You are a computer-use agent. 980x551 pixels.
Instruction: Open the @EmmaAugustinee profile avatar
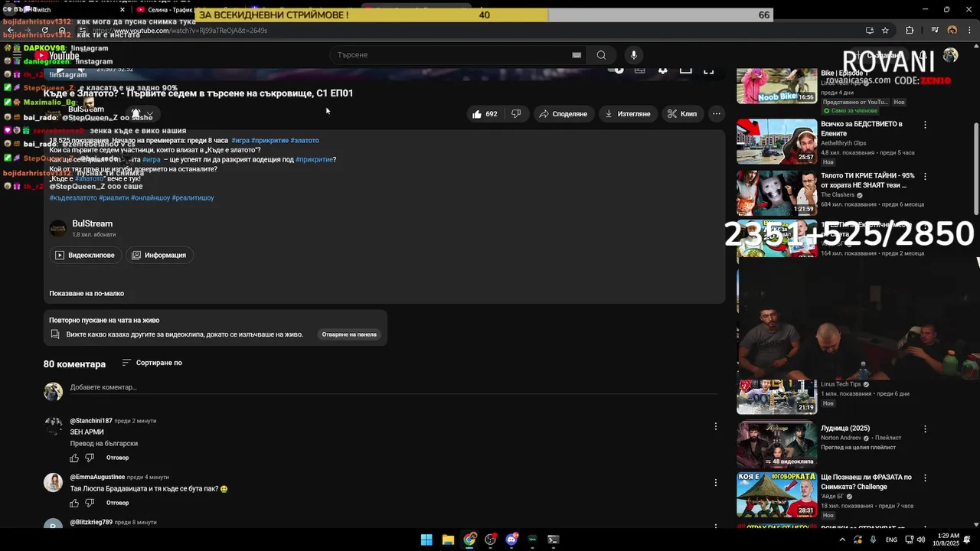[x=53, y=482]
